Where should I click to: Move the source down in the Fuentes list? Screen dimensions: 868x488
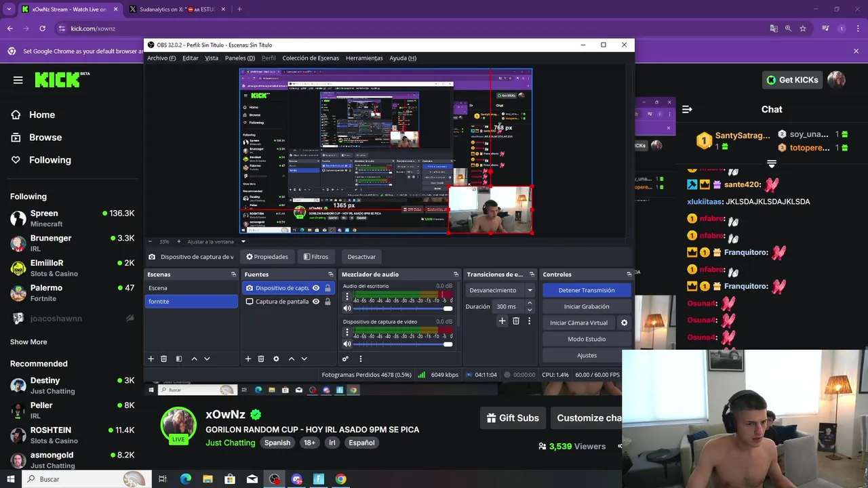[x=304, y=359]
